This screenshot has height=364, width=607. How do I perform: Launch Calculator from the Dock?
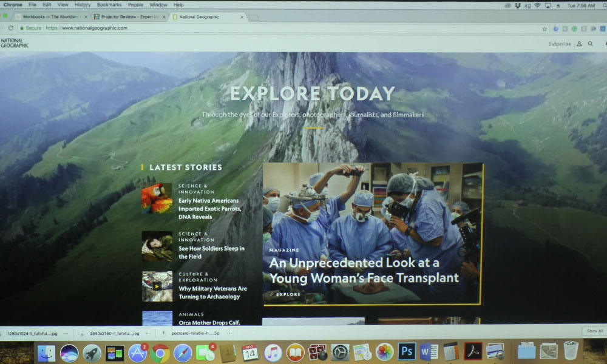tap(450, 352)
